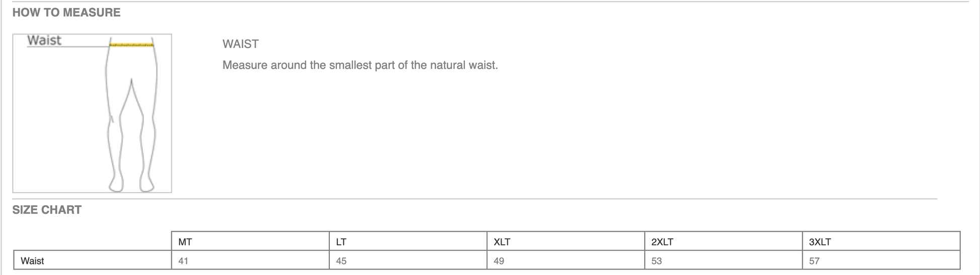The width and height of the screenshot is (980, 275).
Task: Click the 'Waist' label inside the illustration
Action: click(44, 40)
